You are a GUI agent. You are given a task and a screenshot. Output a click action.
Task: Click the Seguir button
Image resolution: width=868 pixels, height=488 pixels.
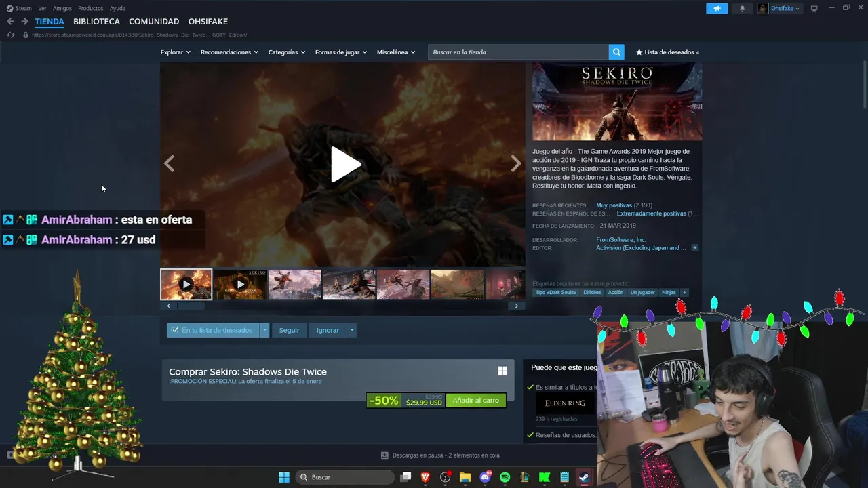(x=289, y=330)
